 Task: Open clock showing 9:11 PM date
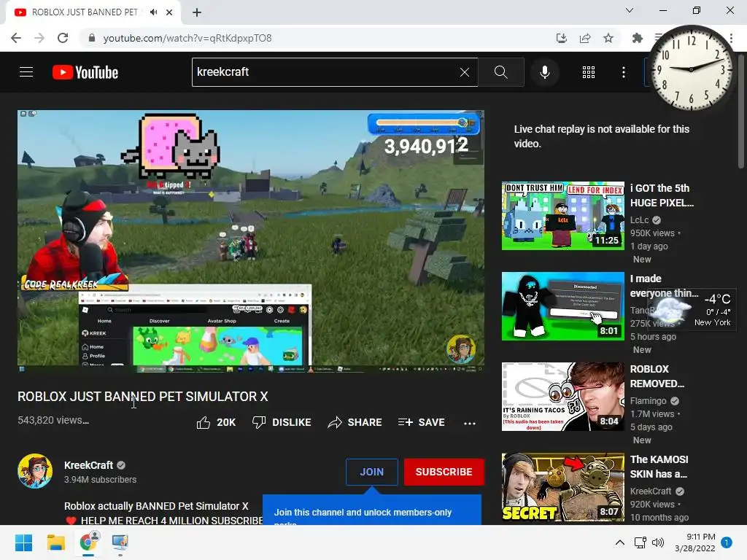[695, 542]
